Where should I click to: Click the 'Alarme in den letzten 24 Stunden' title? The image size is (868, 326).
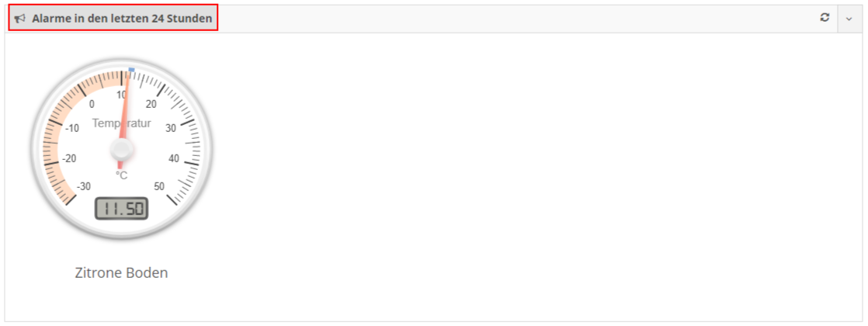pos(122,19)
